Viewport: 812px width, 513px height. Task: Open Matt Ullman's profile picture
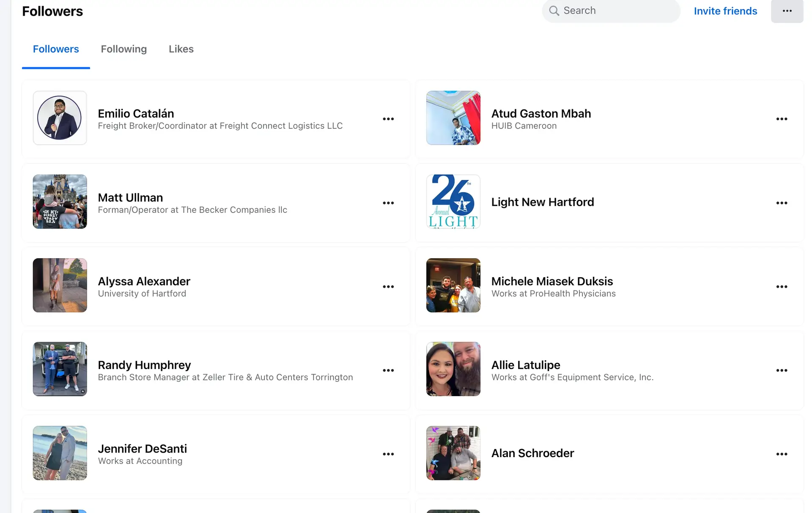tap(60, 201)
